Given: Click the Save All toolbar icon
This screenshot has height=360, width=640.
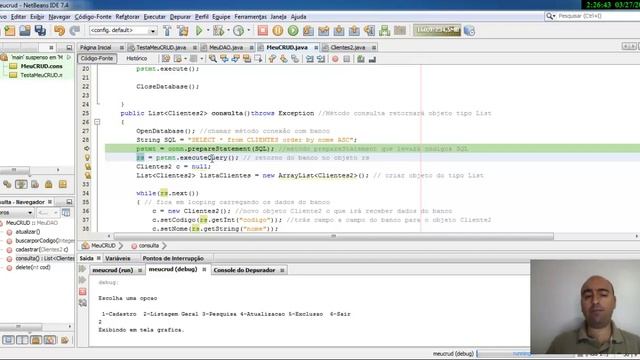Looking at the screenshot, I should pyautogui.click(x=40, y=31).
